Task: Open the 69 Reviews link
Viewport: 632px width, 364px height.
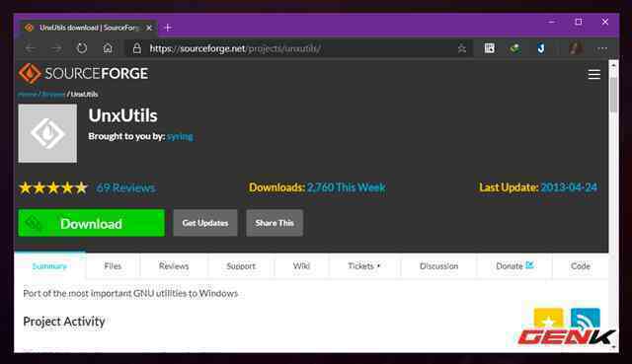Action: (x=125, y=187)
